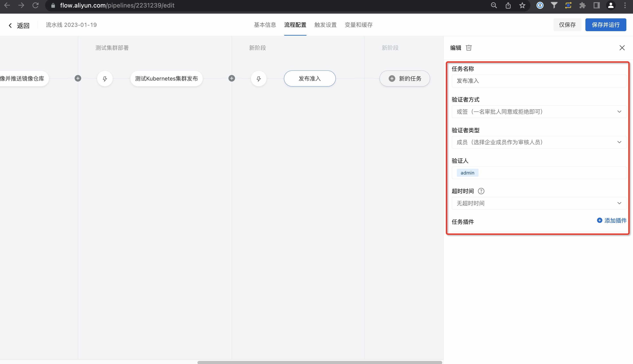The height and width of the screenshot is (364, 633).
Task: Click the browser share icon
Action: tap(508, 6)
